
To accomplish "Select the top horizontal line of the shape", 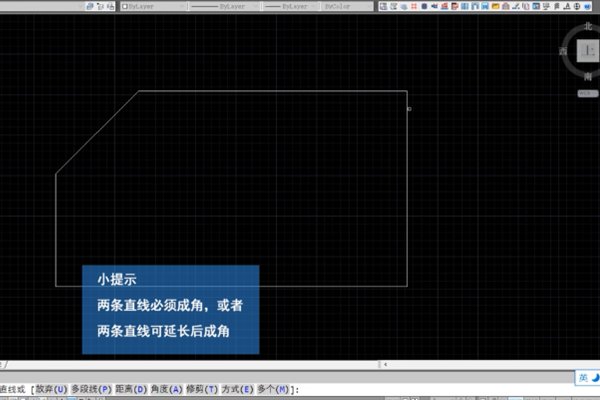I will [273, 91].
